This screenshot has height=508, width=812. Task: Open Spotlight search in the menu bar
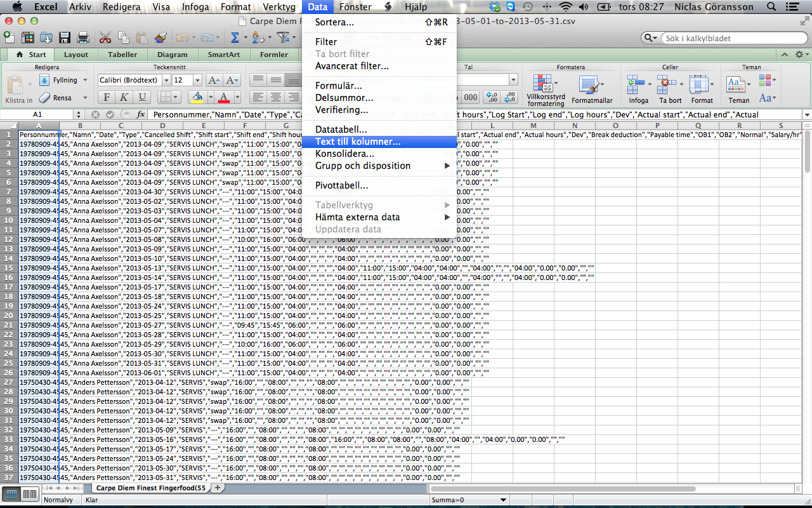point(771,7)
